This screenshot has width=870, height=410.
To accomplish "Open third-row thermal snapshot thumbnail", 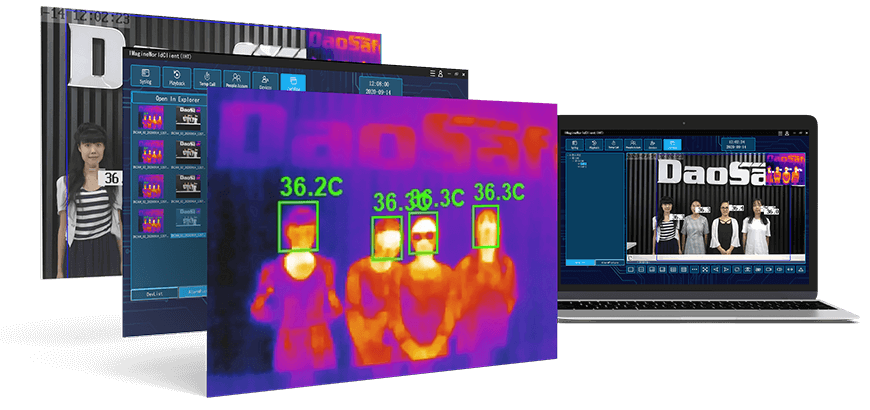I will tap(151, 186).
